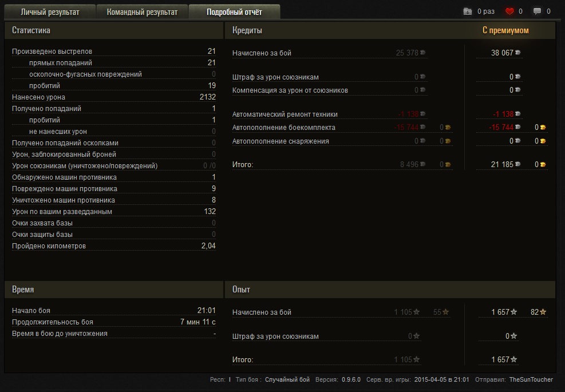The image size is (565, 392).
Task: Click credits icon next to 8 496
Action: click(422, 164)
